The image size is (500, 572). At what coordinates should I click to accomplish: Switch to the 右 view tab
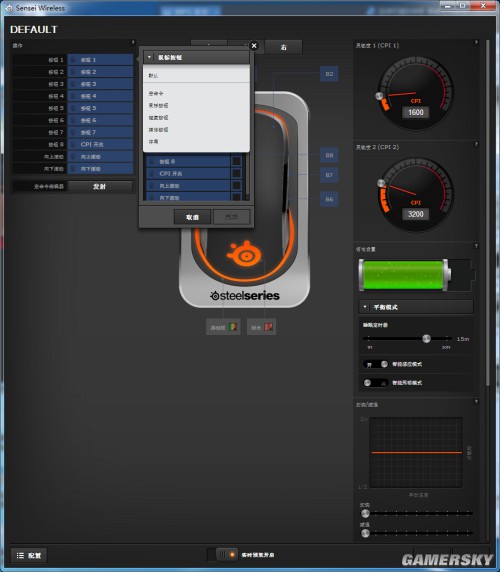click(x=283, y=47)
